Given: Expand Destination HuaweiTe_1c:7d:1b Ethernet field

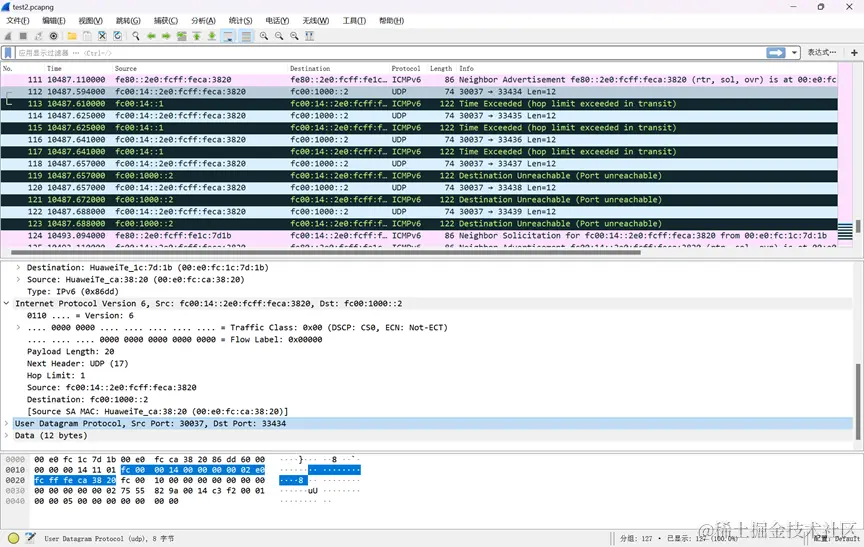Looking at the screenshot, I should coord(18,267).
